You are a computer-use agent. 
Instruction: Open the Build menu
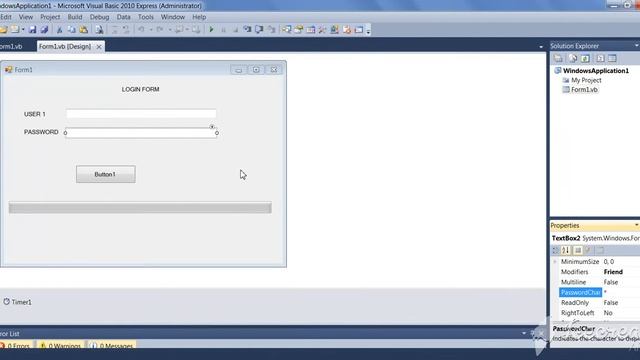tap(75, 17)
